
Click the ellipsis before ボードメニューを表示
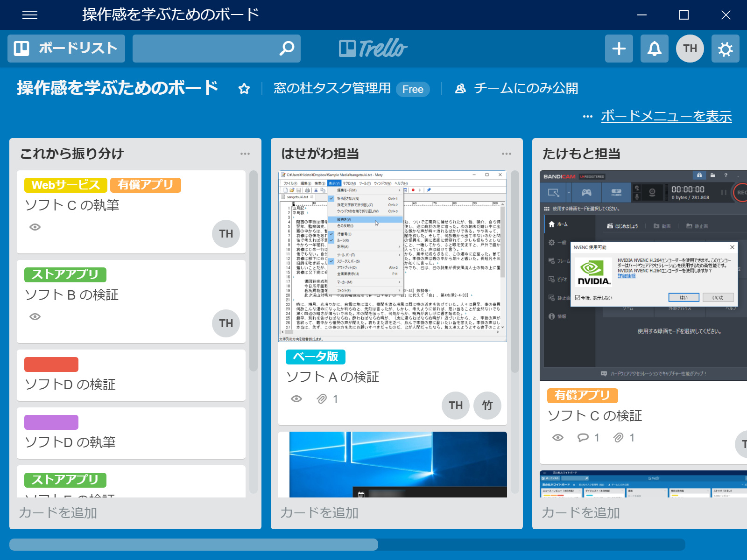pos(586,116)
